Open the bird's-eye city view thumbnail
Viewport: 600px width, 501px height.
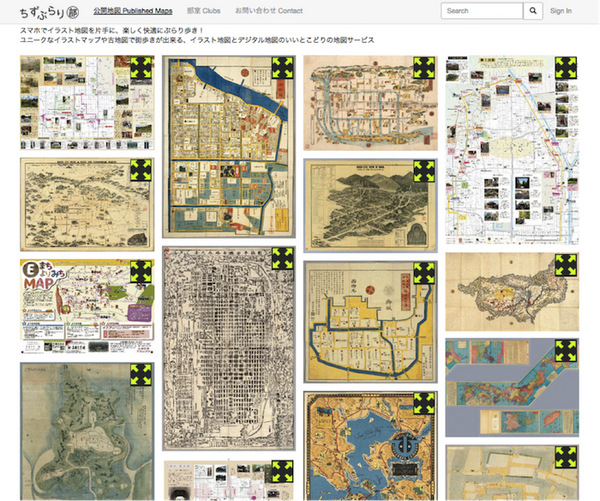pos(370,206)
